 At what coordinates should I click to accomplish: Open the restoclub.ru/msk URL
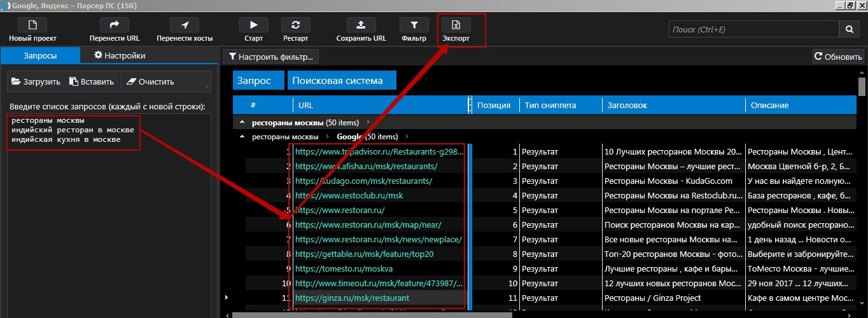point(349,196)
